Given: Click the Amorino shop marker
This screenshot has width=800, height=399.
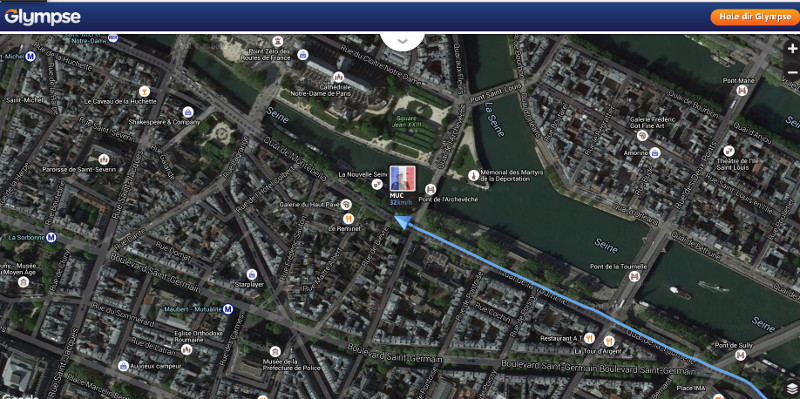Looking at the screenshot, I should click(655, 153).
